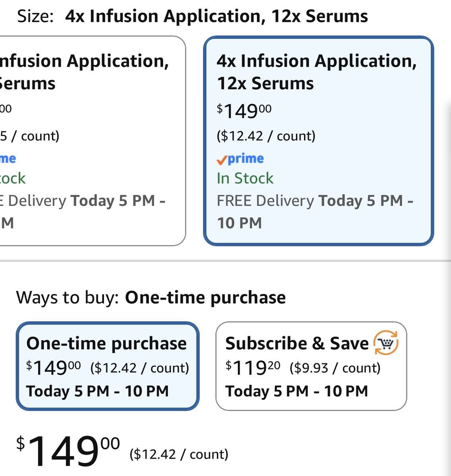
Task: Choose the Subscribe & Save option
Action: click(311, 366)
